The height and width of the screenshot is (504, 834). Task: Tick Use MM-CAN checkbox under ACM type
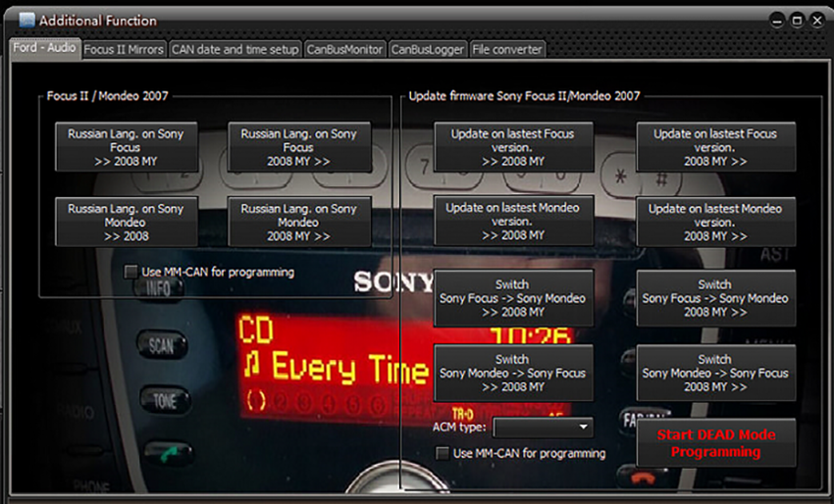tap(442, 453)
